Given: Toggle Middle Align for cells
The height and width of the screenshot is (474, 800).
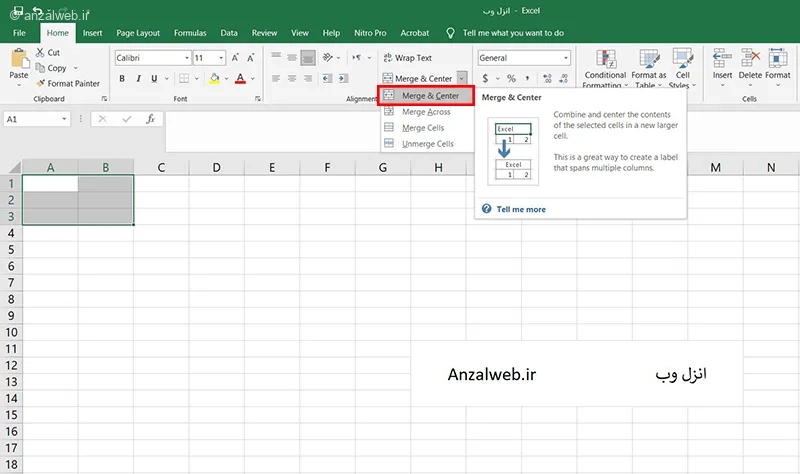Looking at the screenshot, I should click(x=292, y=57).
